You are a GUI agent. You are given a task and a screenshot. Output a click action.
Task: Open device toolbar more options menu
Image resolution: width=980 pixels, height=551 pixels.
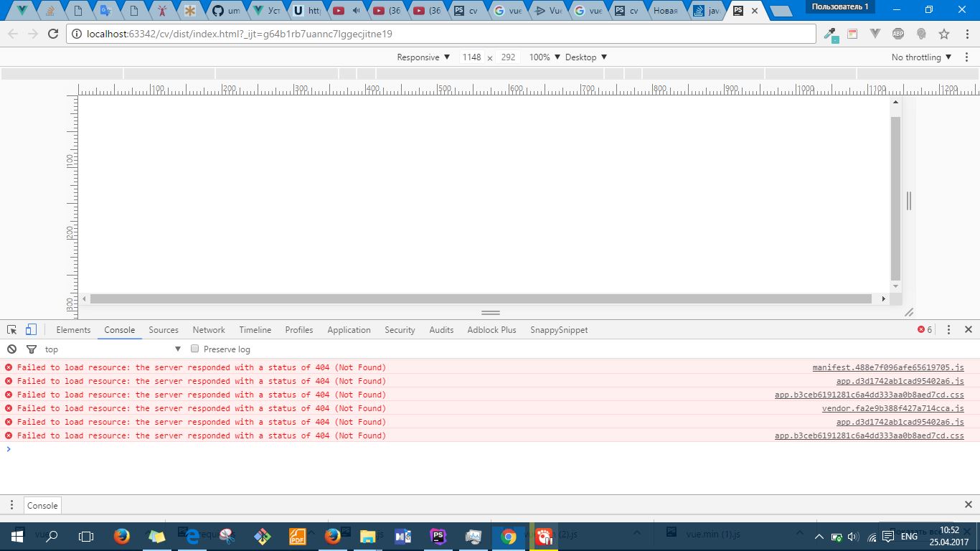[966, 57]
